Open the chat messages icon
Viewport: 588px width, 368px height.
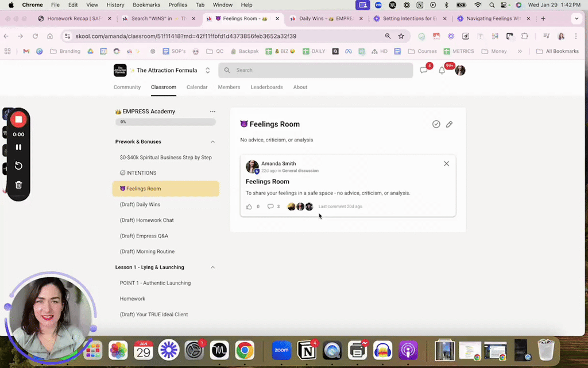point(424,70)
